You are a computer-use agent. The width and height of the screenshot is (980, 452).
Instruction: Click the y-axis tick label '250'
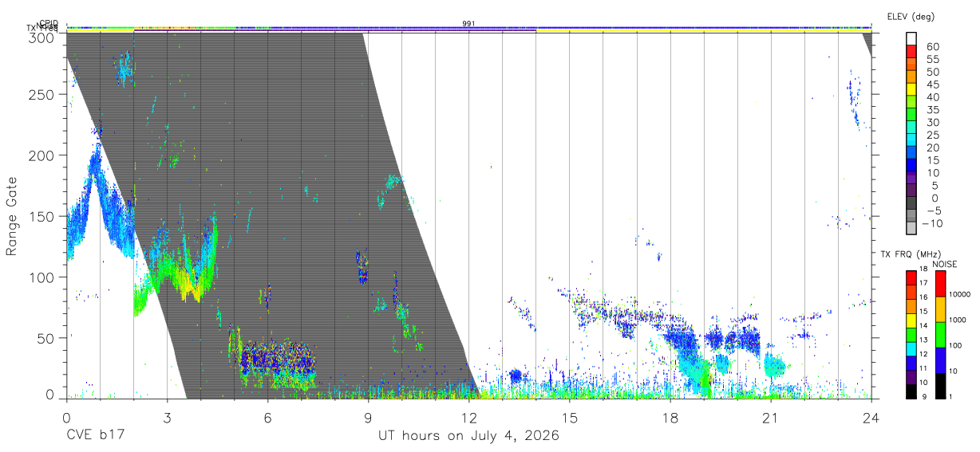[42, 94]
